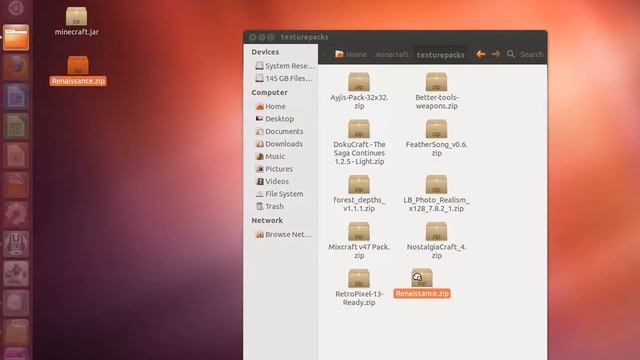Click the NostalgiaCraft_4.zip filename text

point(436,251)
